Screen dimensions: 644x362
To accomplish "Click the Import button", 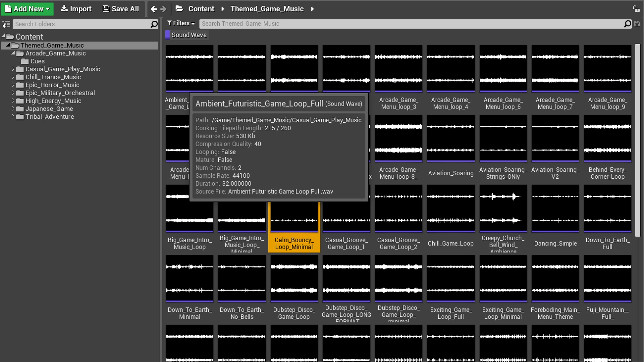I will 76,9.
